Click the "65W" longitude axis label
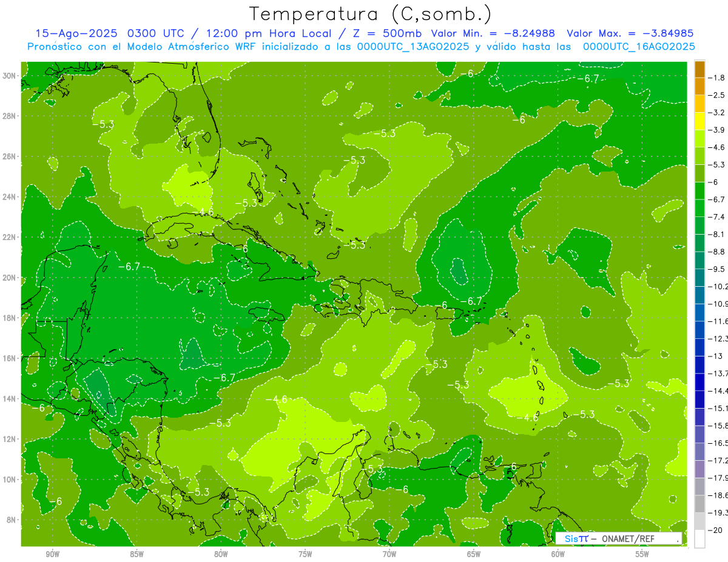This screenshot has height=562, width=728. [474, 554]
